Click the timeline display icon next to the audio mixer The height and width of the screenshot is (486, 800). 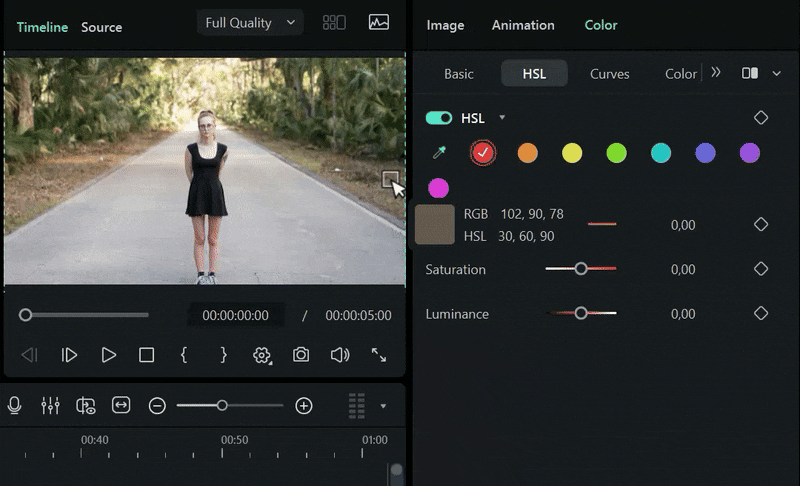point(86,406)
